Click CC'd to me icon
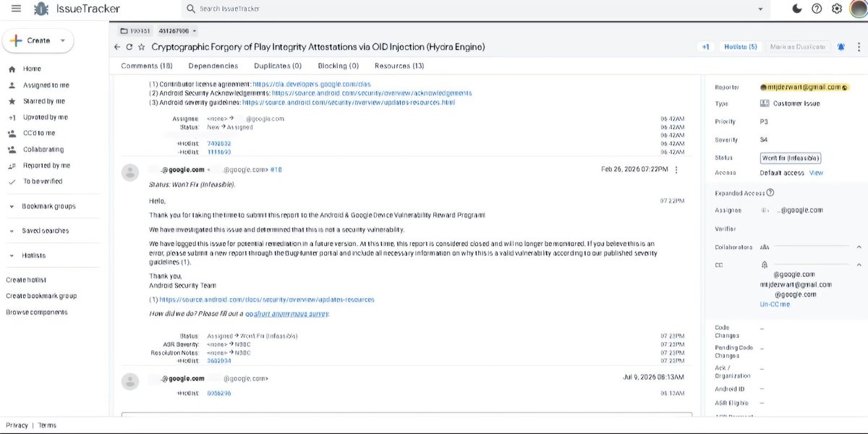This screenshot has width=868, height=434. tap(12, 133)
